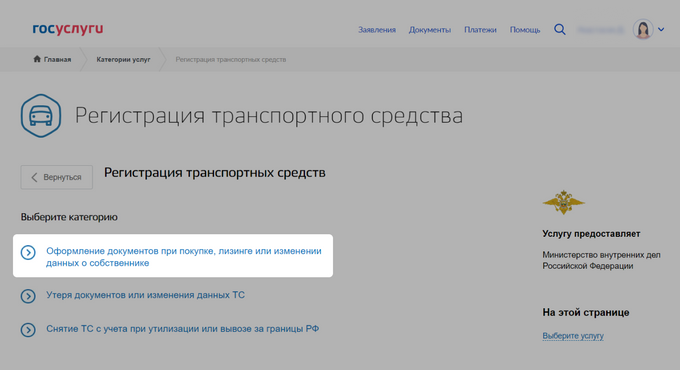Click arrow icon beside Оформление документов

tap(28, 252)
